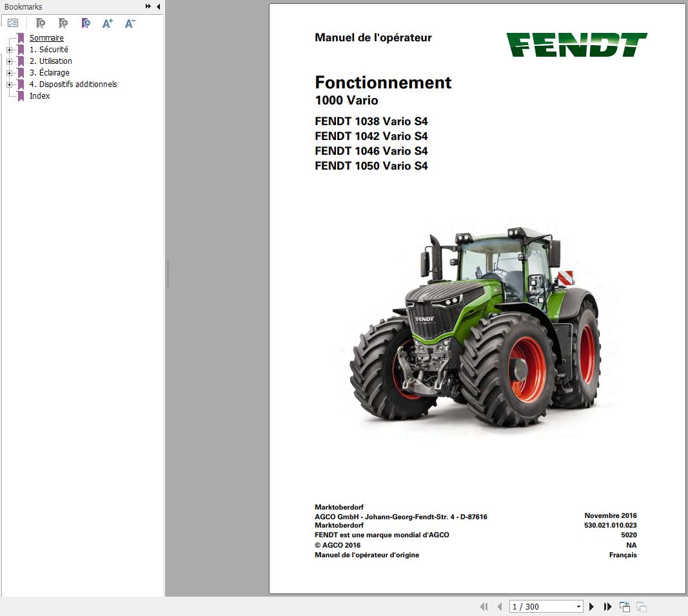Image resolution: width=688 pixels, height=616 pixels.
Task: Expand the '2. Utilisation' bookmark
Action: 9,61
